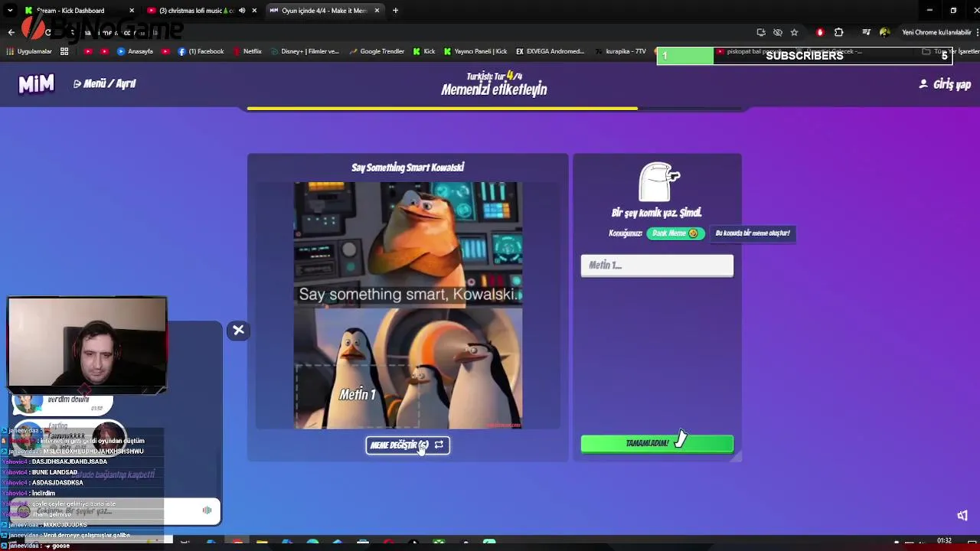The image size is (980, 551).
Task: Click crossed-eye icon in address bar
Action: (x=777, y=32)
